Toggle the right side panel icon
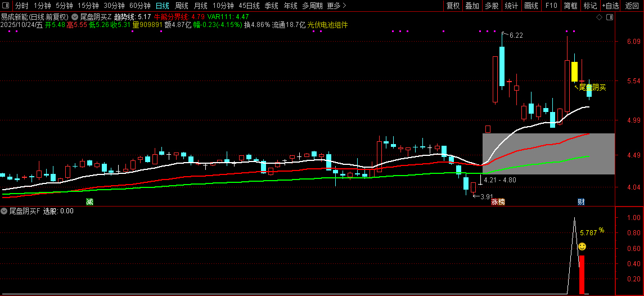The width and height of the screenshot is (644, 296). pos(610,17)
